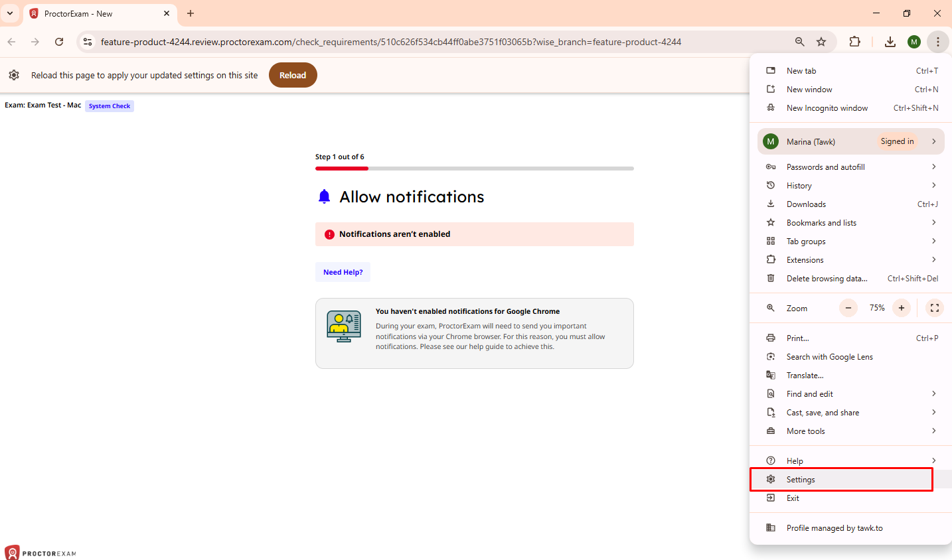Expand the Find and edit submenu
Image resolution: width=952 pixels, height=560 pixels.
tap(851, 394)
